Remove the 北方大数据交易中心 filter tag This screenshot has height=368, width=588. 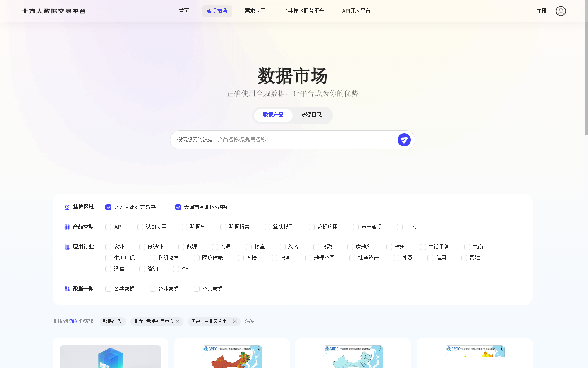[x=178, y=321]
